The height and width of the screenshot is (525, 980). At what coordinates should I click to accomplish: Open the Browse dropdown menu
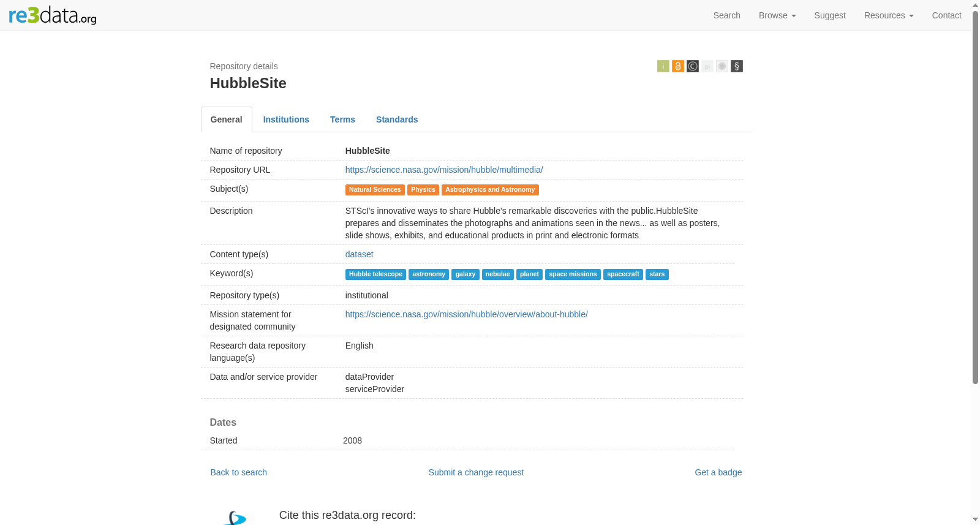[777, 15]
